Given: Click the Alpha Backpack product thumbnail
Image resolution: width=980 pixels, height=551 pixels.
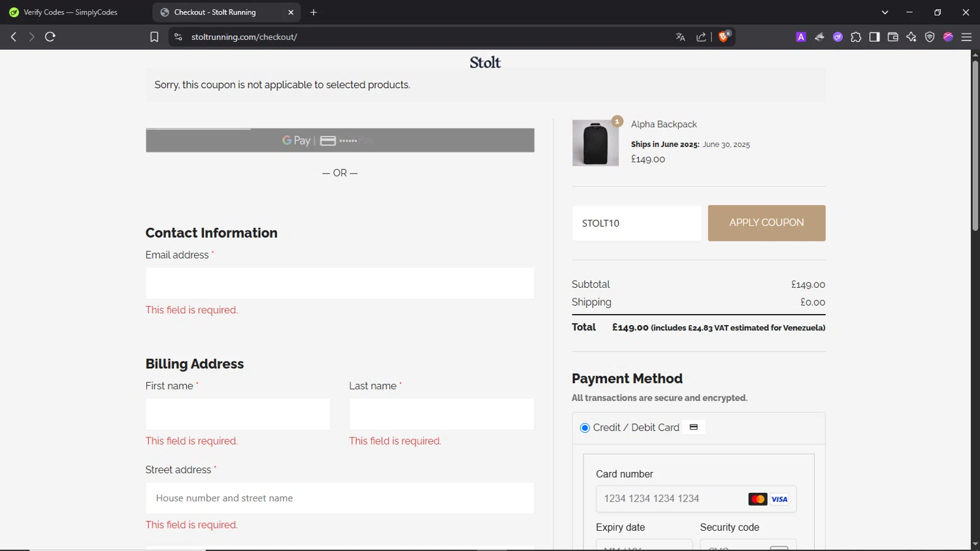Looking at the screenshot, I should click(x=595, y=143).
